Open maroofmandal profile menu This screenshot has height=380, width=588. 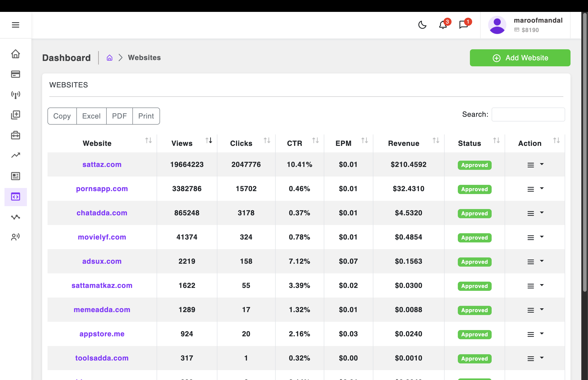(x=525, y=25)
